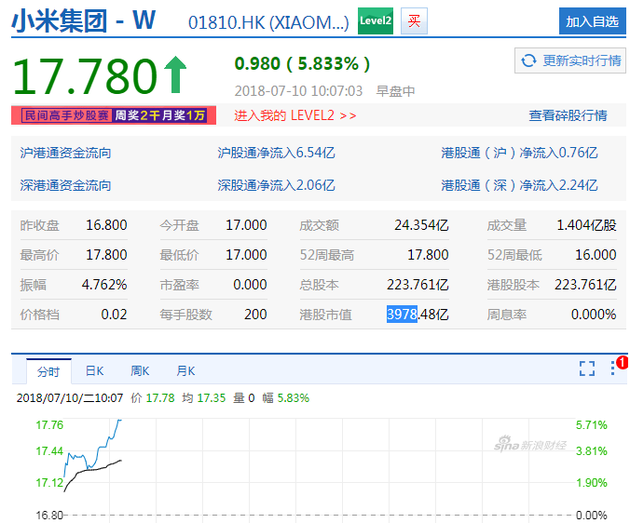This screenshot has width=630, height=523.
Task: Click the chart percent label 3.81%
Action: 591,451
